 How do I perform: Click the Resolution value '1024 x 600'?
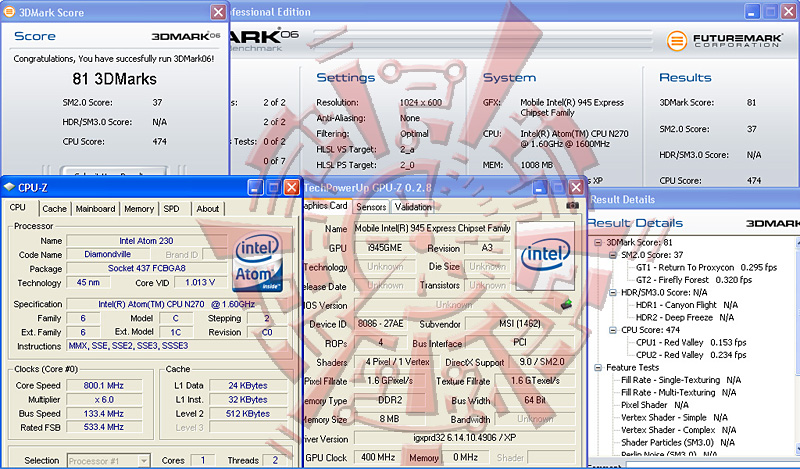coord(421,103)
